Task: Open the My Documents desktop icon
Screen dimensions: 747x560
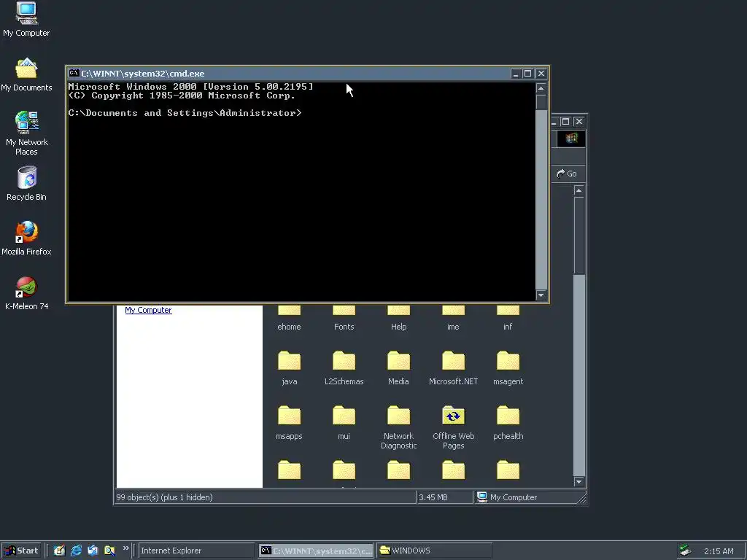Action: click(26, 75)
